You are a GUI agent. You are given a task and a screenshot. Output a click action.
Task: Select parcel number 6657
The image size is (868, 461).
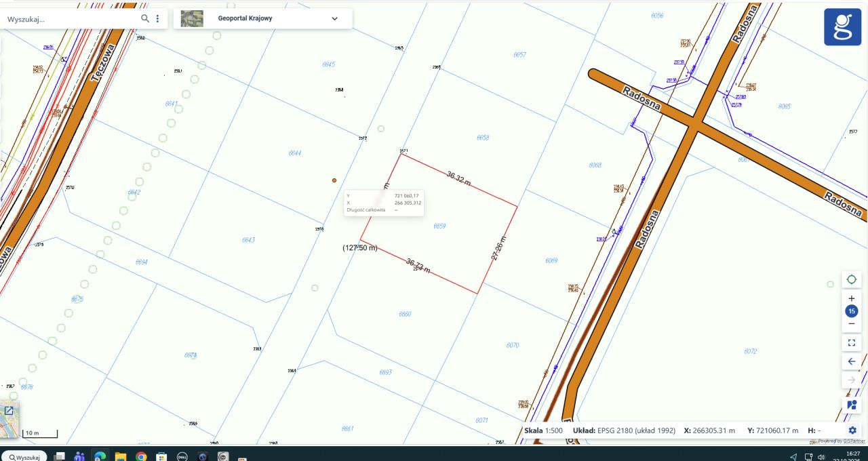coord(520,54)
